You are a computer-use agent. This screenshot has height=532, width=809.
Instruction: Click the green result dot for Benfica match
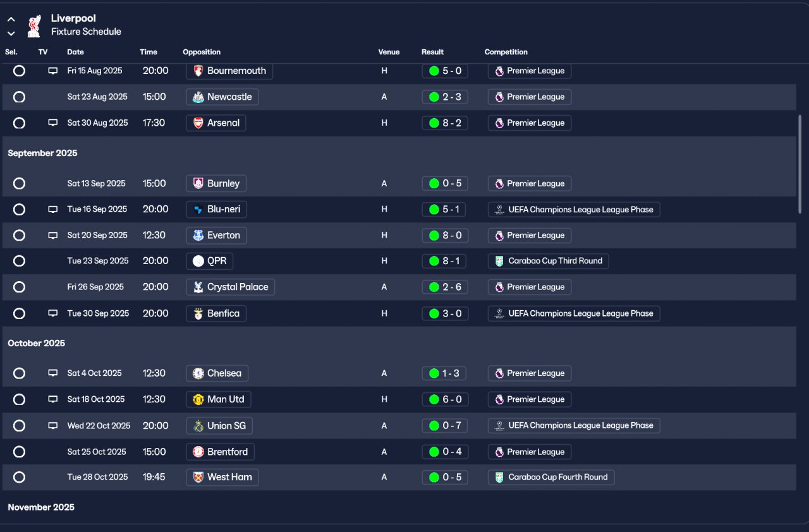pyautogui.click(x=434, y=313)
